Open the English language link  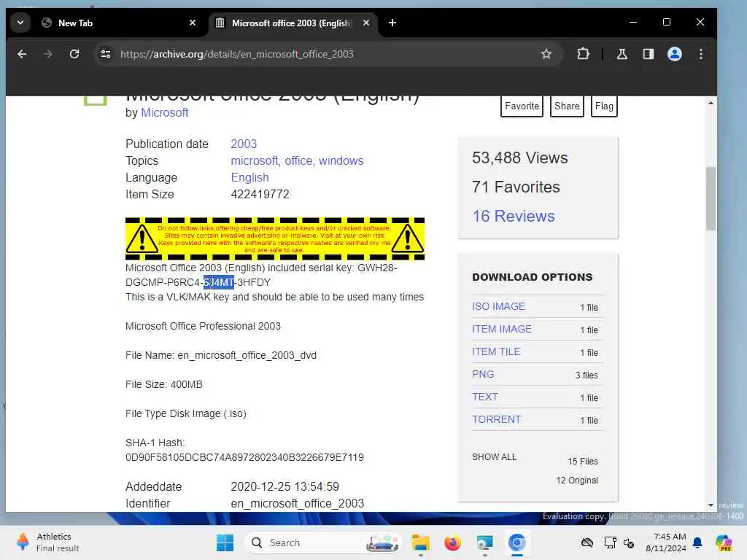249,178
